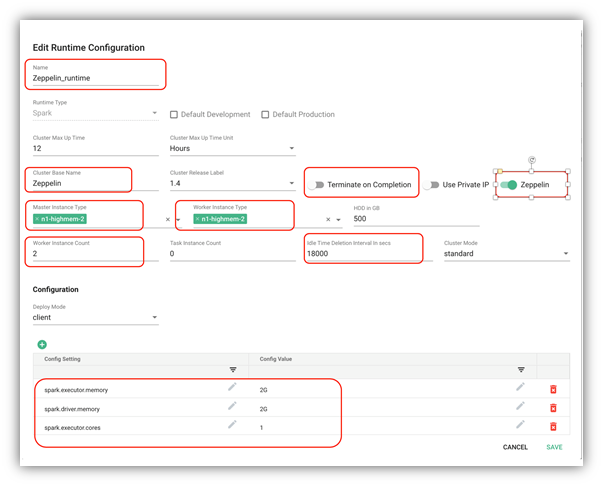Screen dimensions: 603x486
Task: Check the Default Development checkbox
Action: [174, 115]
